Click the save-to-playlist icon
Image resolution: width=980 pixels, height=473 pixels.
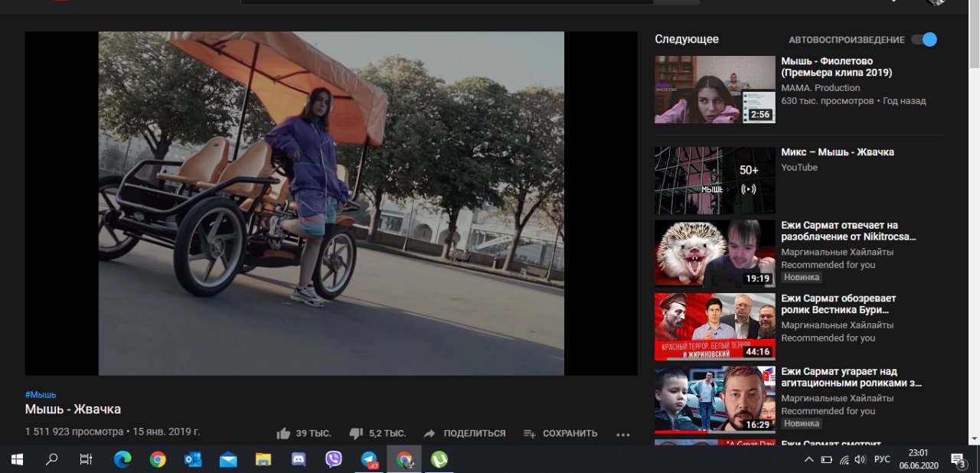pos(529,433)
